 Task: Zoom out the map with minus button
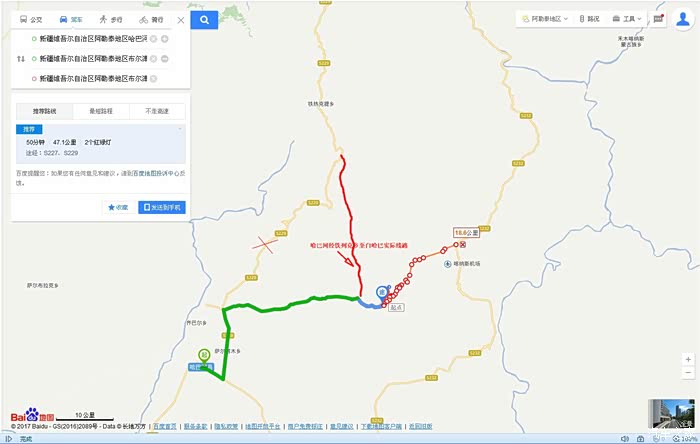click(688, 373)
